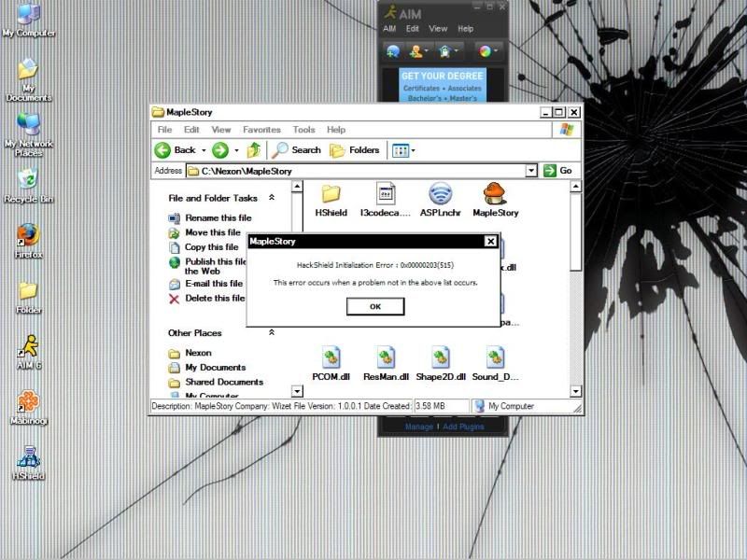
Task: Click the Add Plugins link in AIM
Action: tap(463, 427)
